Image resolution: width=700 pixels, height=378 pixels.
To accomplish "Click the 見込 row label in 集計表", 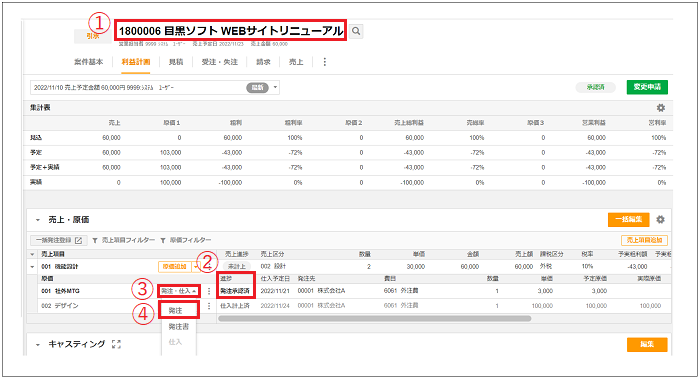I will tap(36, 137).
